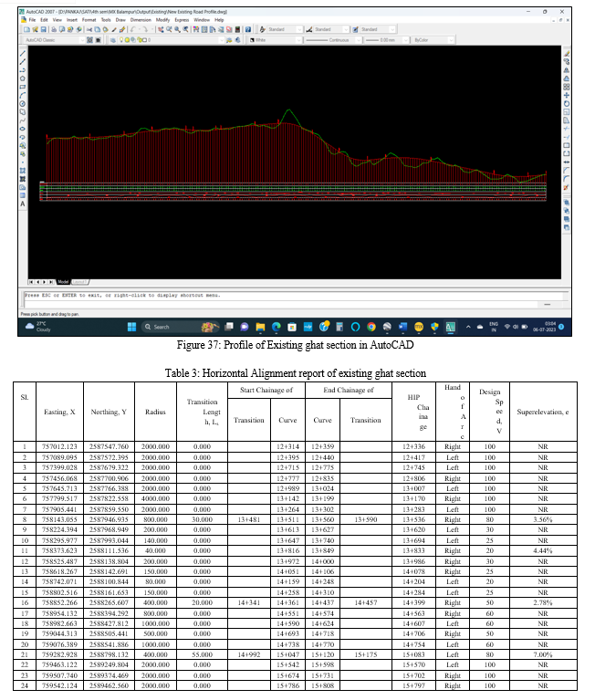Open the Draw menu
The image size is (595, 700).
coord(120,20)
